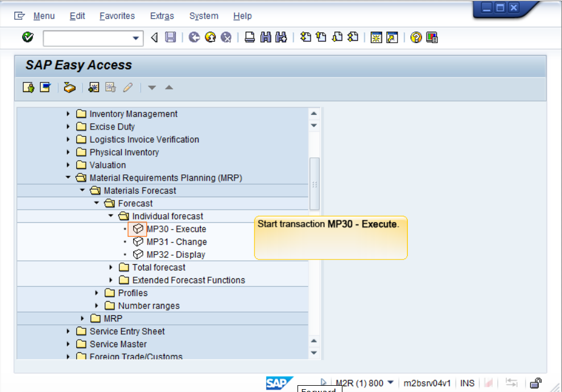Click the Create New Session icon

coord(376,37)
